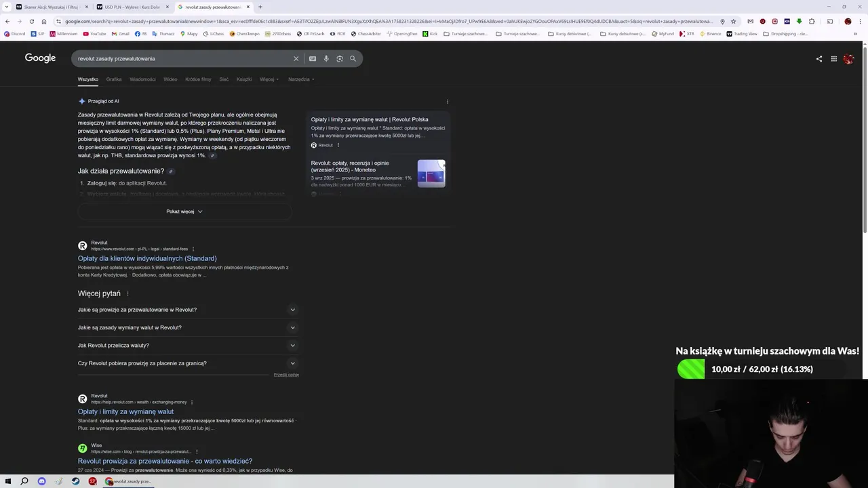Switch to the 'Książki' results tab

pyautogui.click(x=244, y=79)
